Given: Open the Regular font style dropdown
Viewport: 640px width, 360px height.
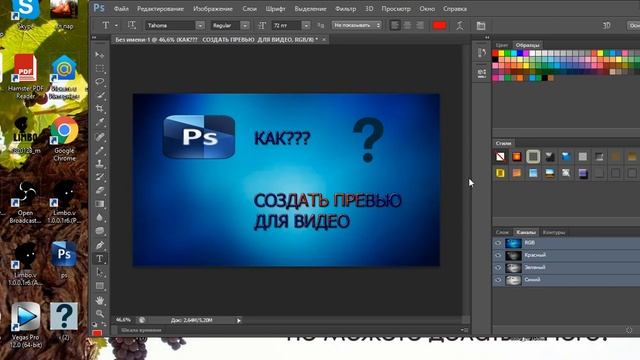Looking at the screenshot, I should pos(245,25).
